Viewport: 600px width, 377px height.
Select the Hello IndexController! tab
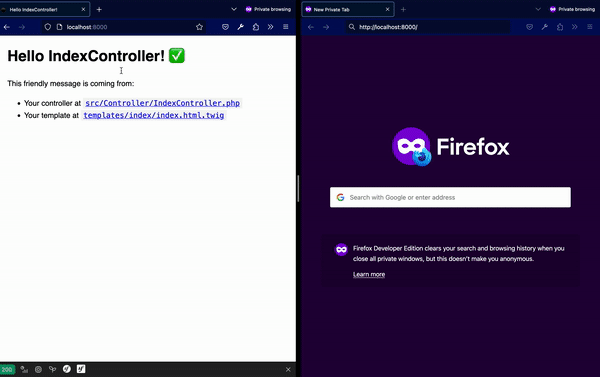44,10
